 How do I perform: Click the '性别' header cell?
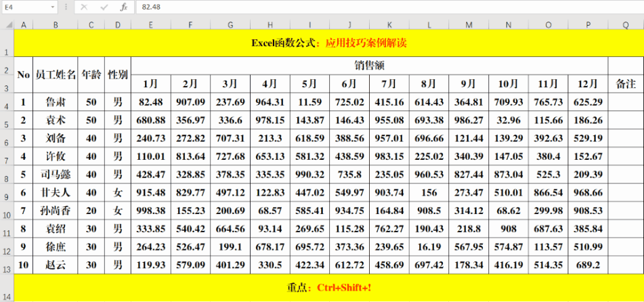(x=118, y=74)
